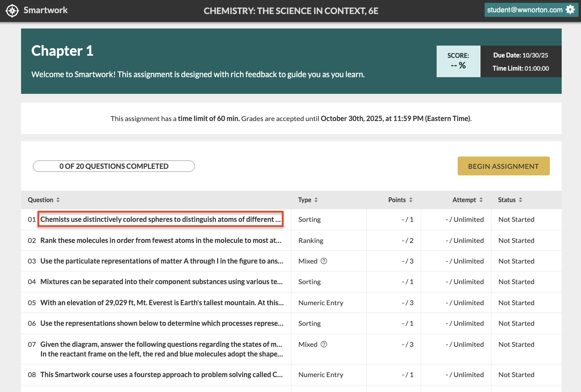This screenshot has height=392, width=581.
Task: Click the Chemistry: The Science in Context, 6E title
Action: (x=291, y=11)
